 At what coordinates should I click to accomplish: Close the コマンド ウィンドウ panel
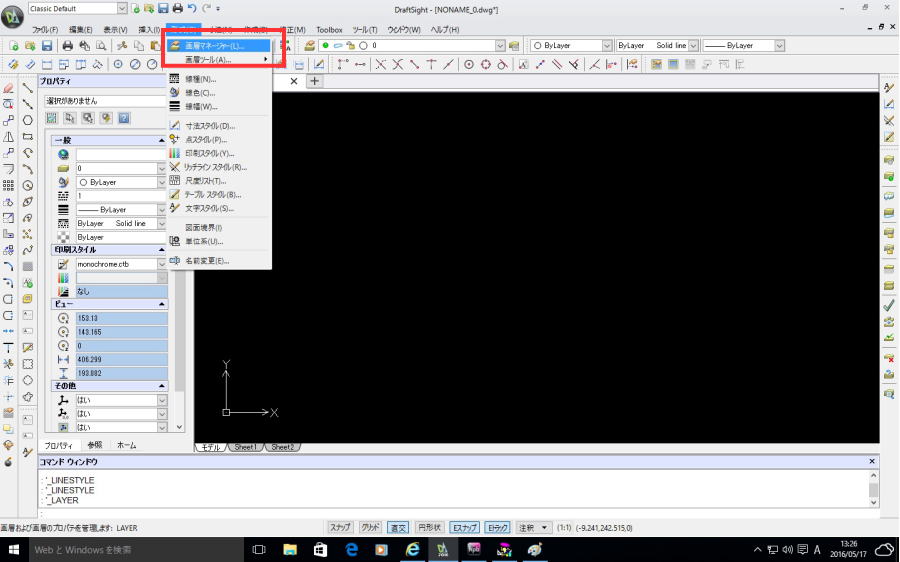(872, 461)
